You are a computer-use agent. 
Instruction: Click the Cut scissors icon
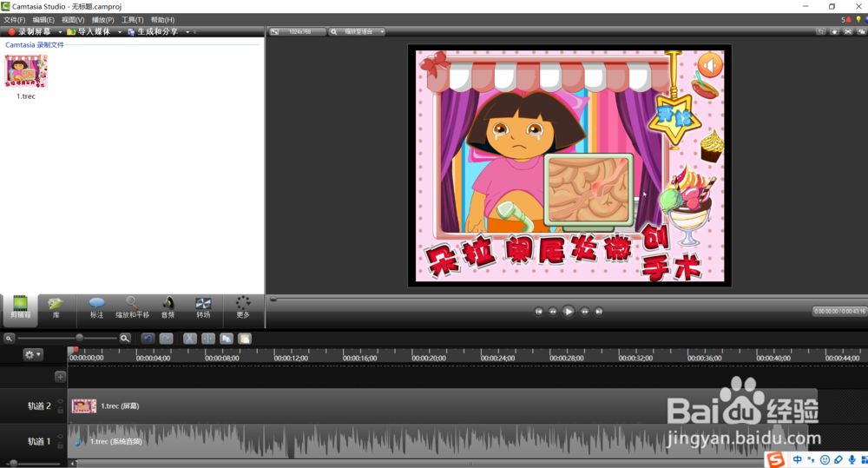[x=190, y=339]
